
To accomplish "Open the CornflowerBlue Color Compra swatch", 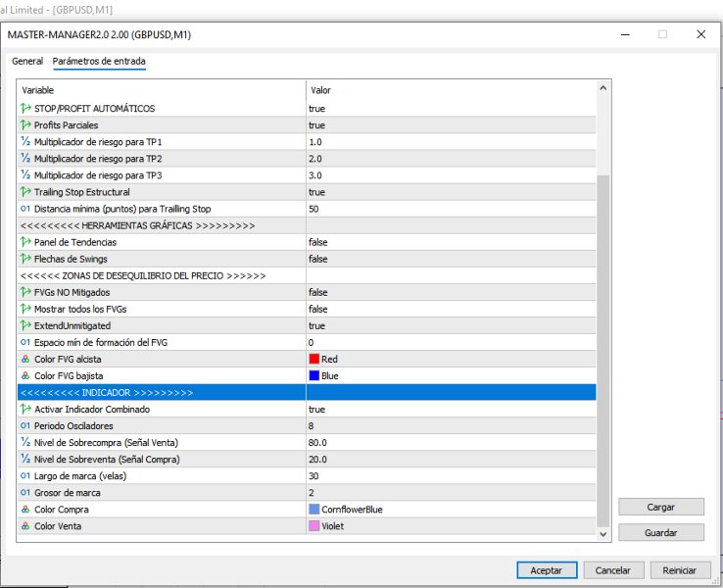I will (x=314, y=510).
